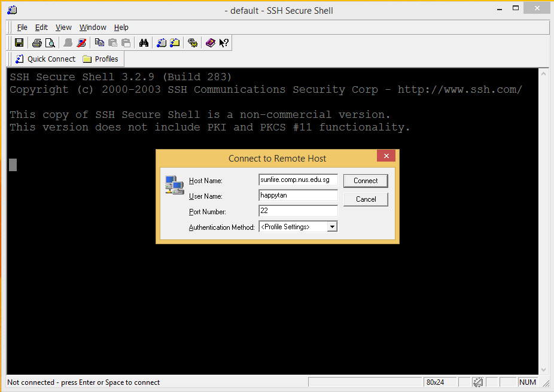Click the Port Number input field
This screenshot has width=554, height=392.
pos(297,211)
